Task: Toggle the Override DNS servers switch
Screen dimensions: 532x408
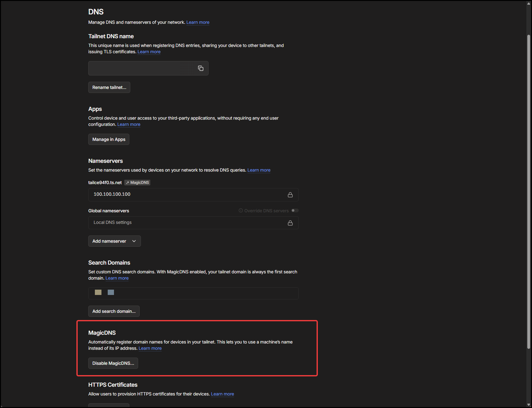Action: (295, 210)
